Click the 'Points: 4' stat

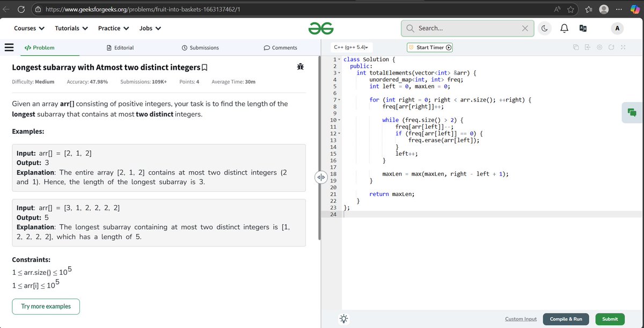click(x=189, y=82)
